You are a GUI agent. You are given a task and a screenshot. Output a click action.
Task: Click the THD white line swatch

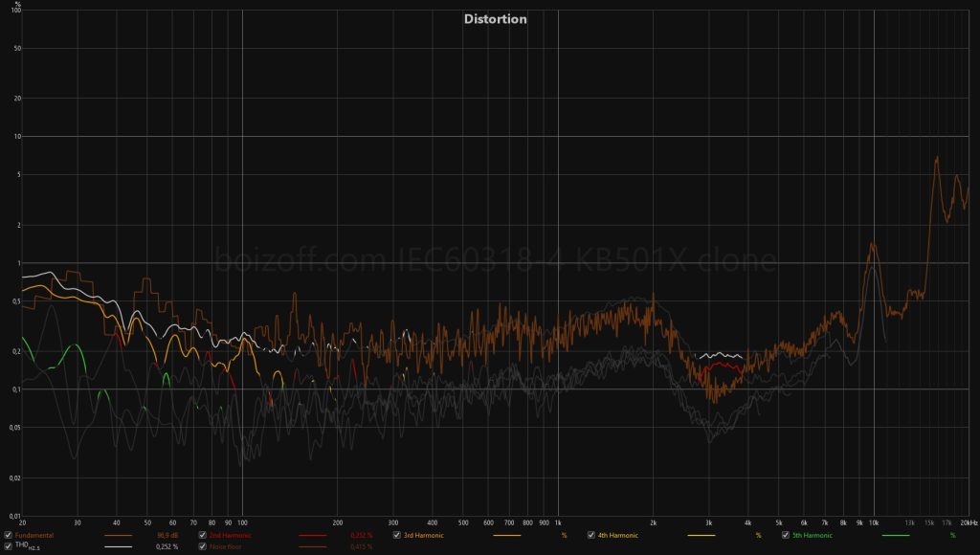(118, 547)
